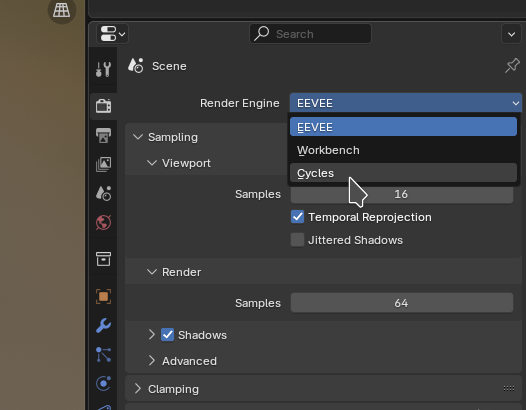Open the Tool properties tab
Viewport: 526px width, 410px height.
(103, 69)
